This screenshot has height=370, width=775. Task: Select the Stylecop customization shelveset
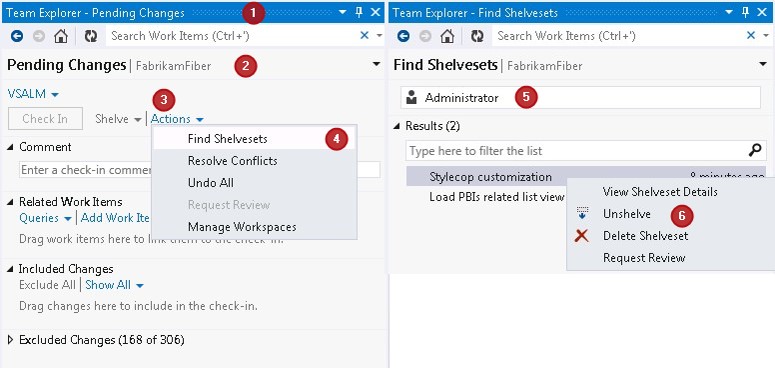(x=586, y=176)
